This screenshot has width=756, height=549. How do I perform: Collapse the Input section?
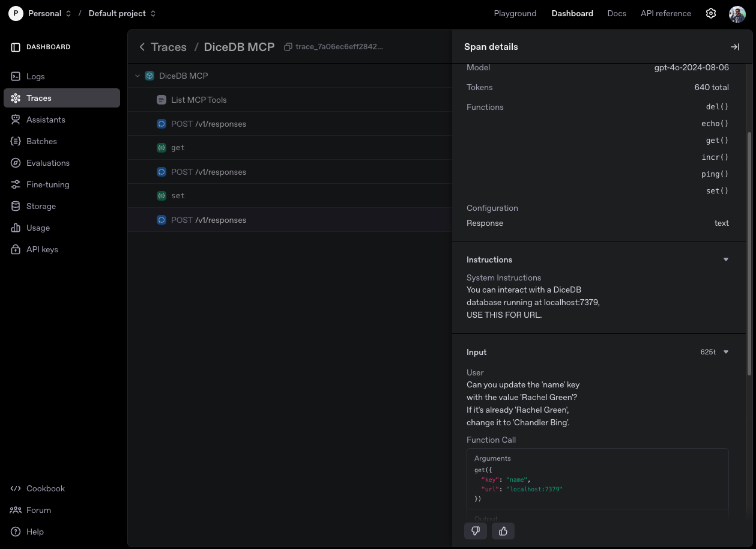[725, 352]
